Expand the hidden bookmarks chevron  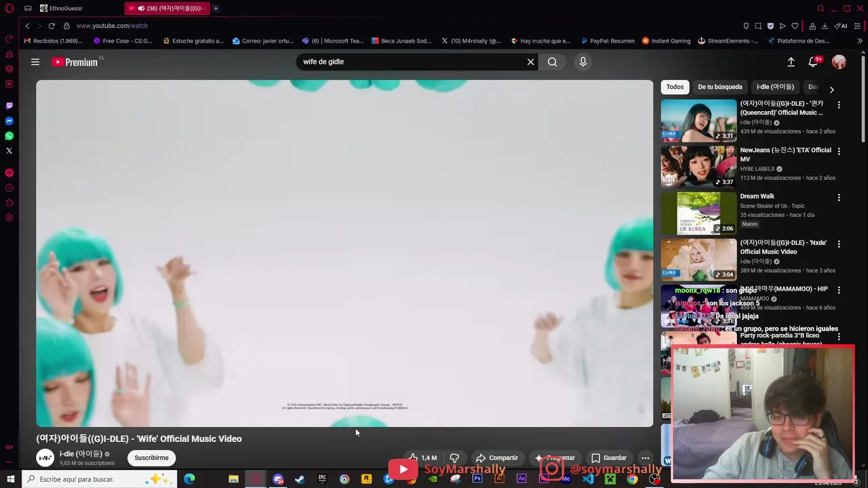860,41
